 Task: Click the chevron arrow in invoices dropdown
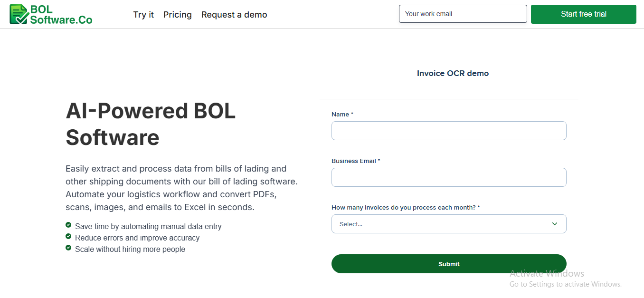tap(554, 224)
